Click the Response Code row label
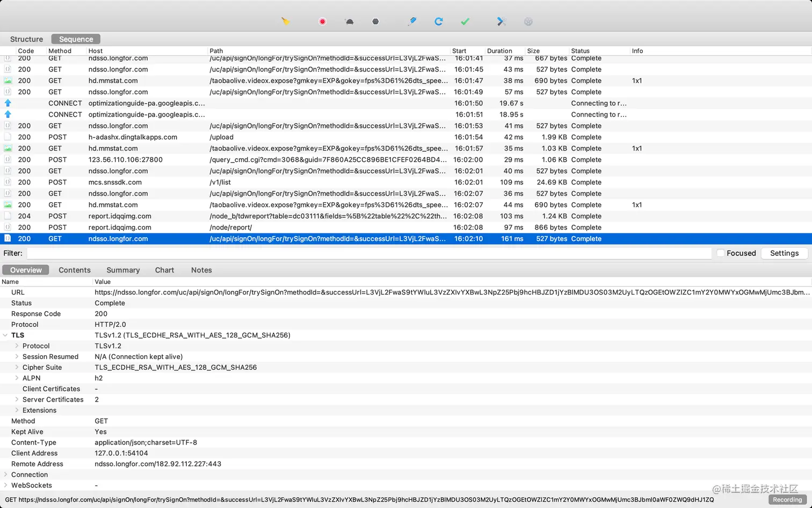 click(x=36, y=313)
